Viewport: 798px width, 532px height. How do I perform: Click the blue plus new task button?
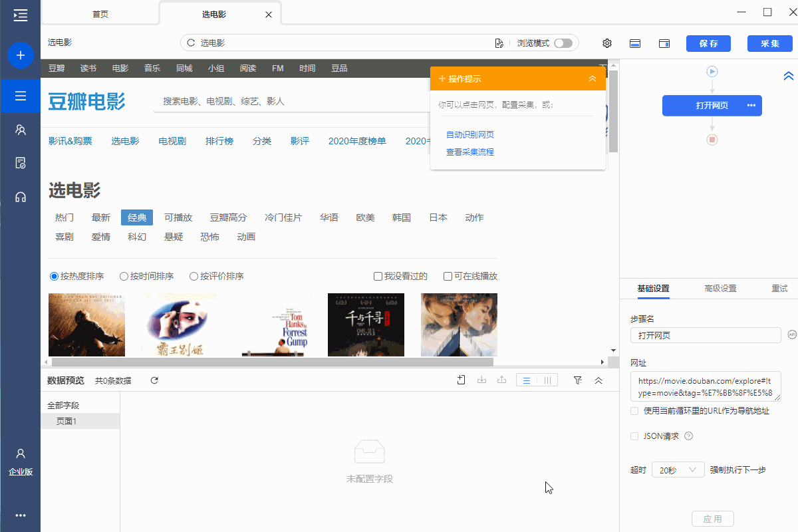(21, 55)
